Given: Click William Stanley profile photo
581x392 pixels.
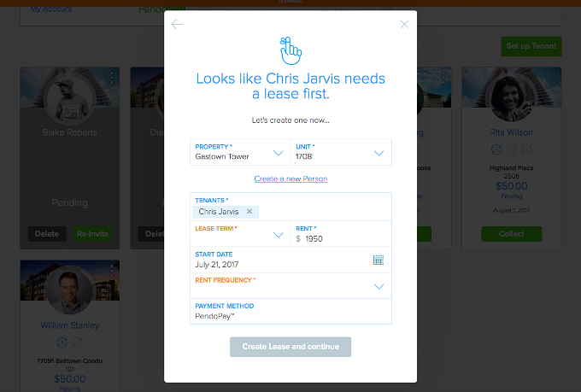Looking at the screenshot, I should click(70, 290).
